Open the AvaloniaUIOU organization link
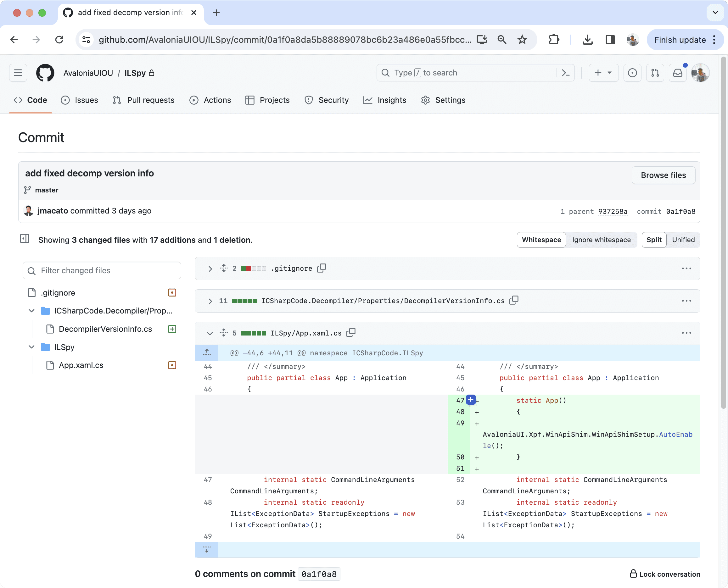 coord(88,73)
